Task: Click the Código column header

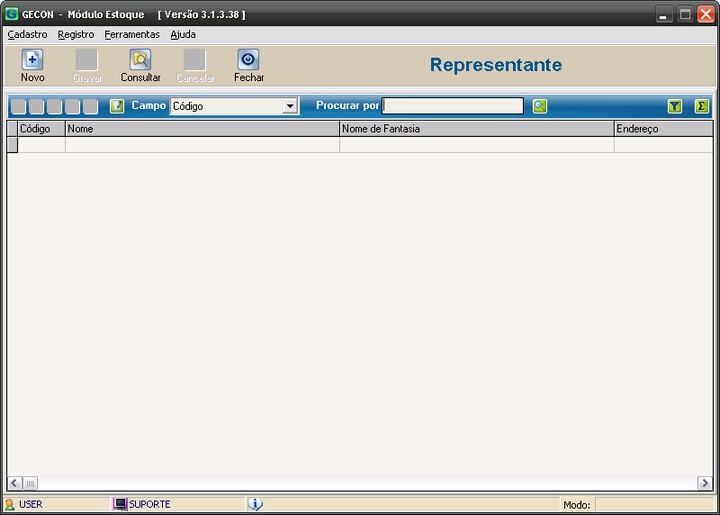Action: [x=41, y=129]
